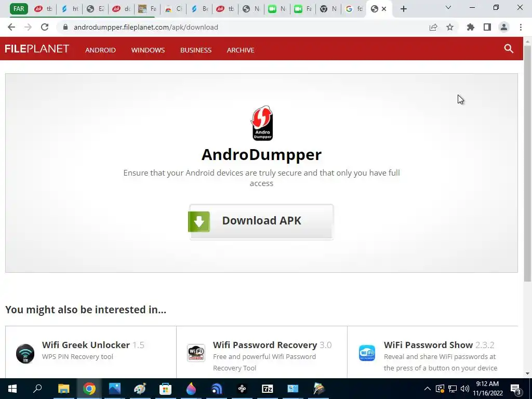Open a new tab

click(403, 9)
